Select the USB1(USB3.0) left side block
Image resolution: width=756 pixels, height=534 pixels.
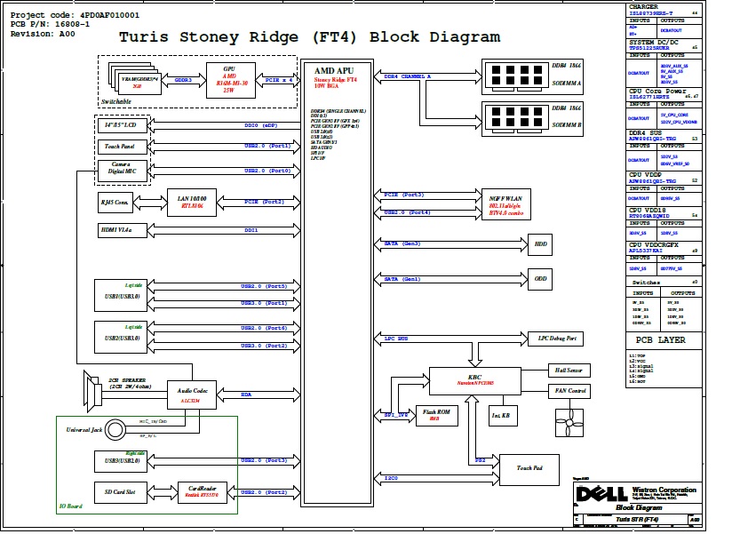pos(123,296)
